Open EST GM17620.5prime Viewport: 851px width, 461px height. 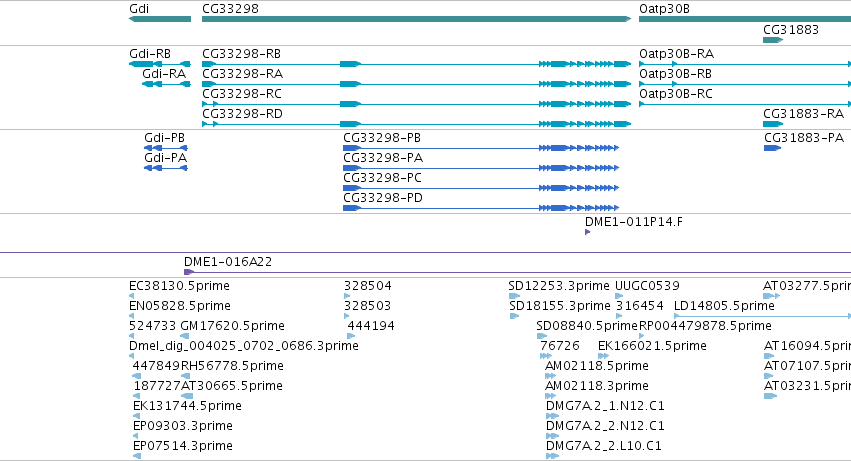tap(232, 326)
